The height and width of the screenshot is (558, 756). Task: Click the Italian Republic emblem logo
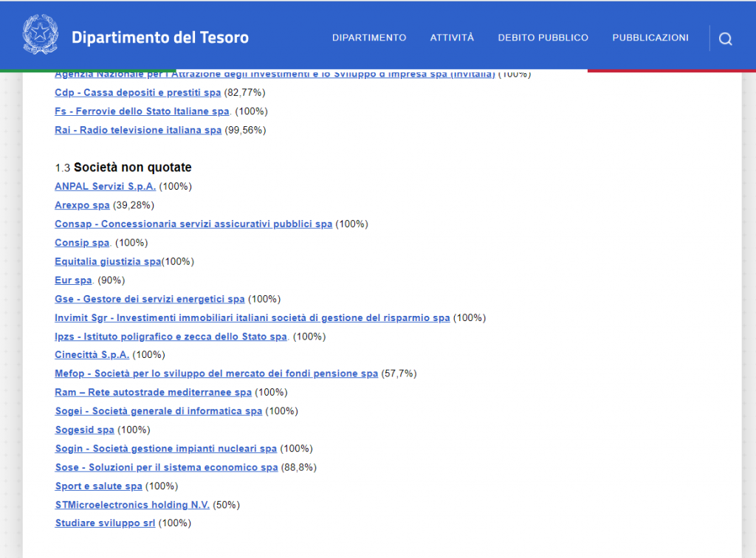pyautogui.click(x=41, y=34)
